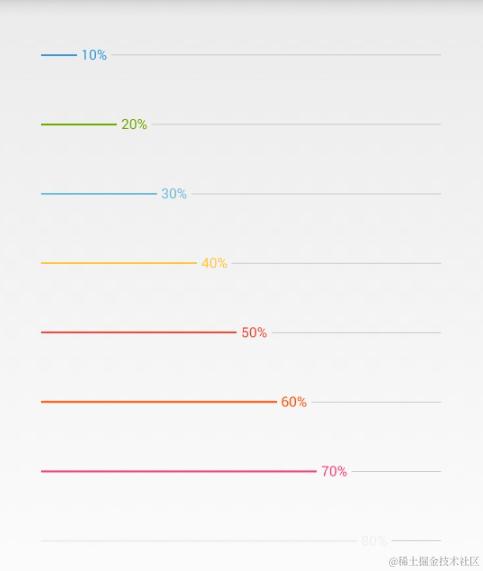Select the light blue 30% text

(x=174, y=194)
